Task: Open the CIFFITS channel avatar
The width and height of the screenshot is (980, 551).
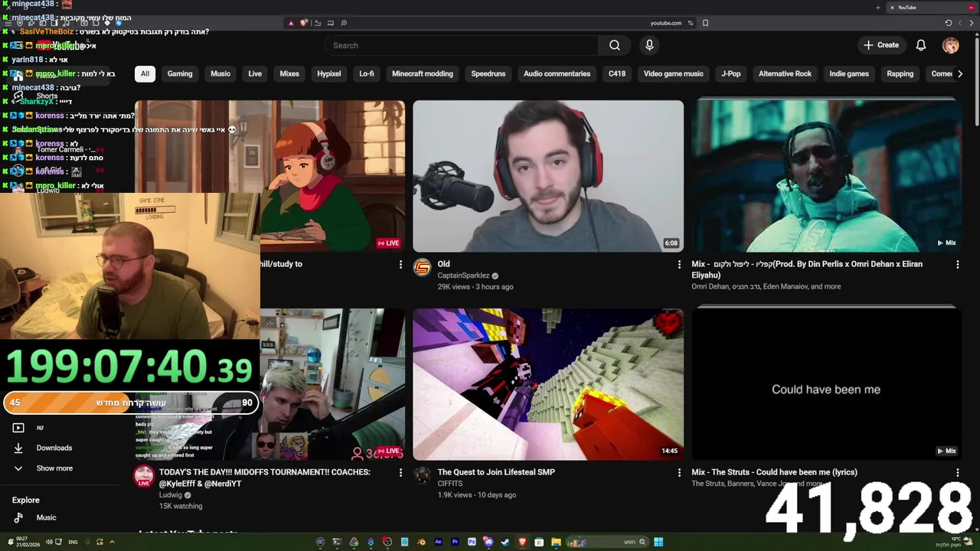Action: click(422, 475)
